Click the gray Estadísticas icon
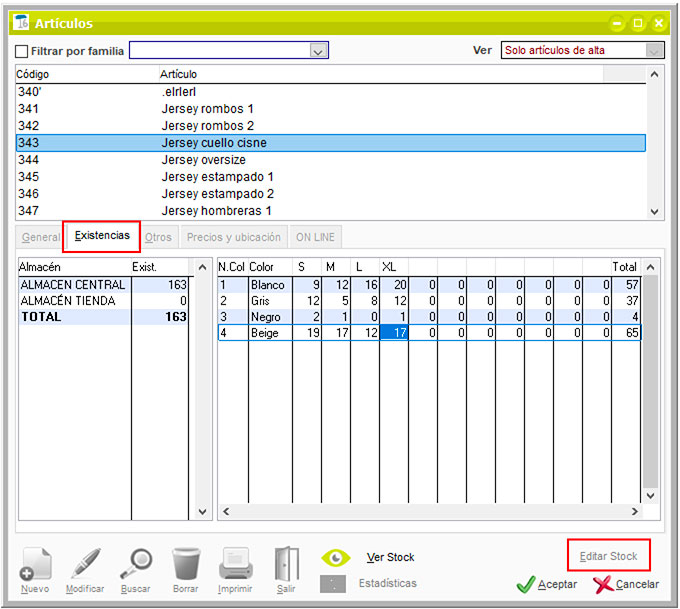 tap(333, 584)
